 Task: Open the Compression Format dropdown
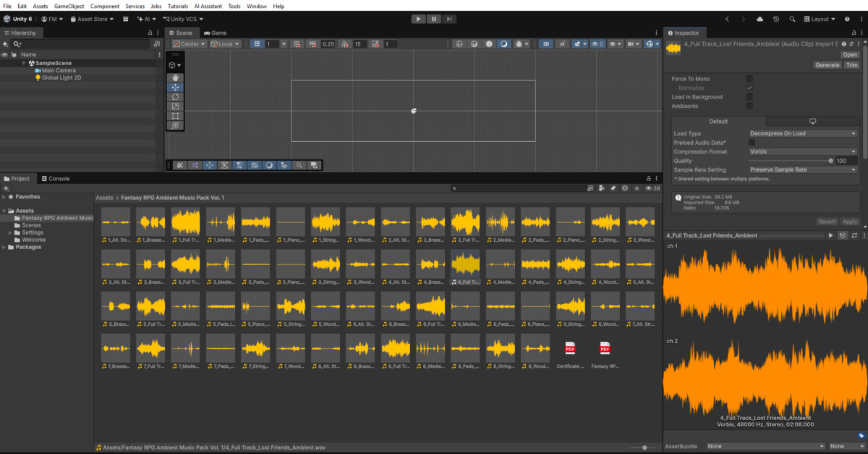(x=803, y=151)
